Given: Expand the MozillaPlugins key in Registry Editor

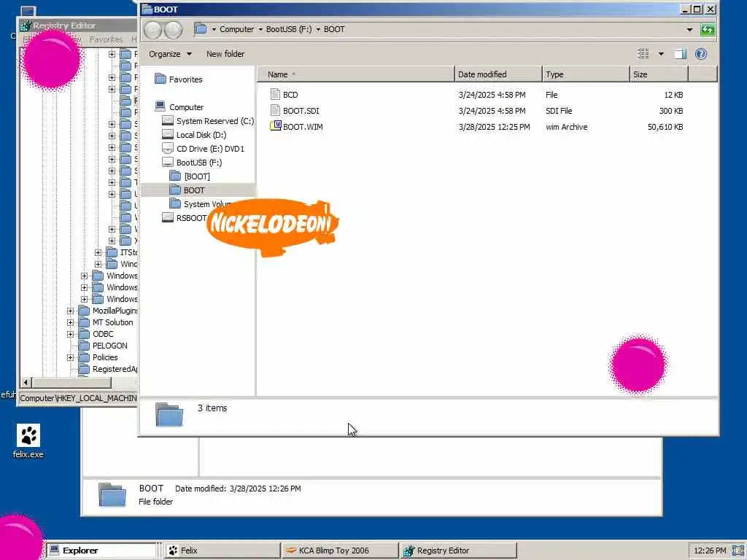Looking at the screenshot, I should coord(71,311).
